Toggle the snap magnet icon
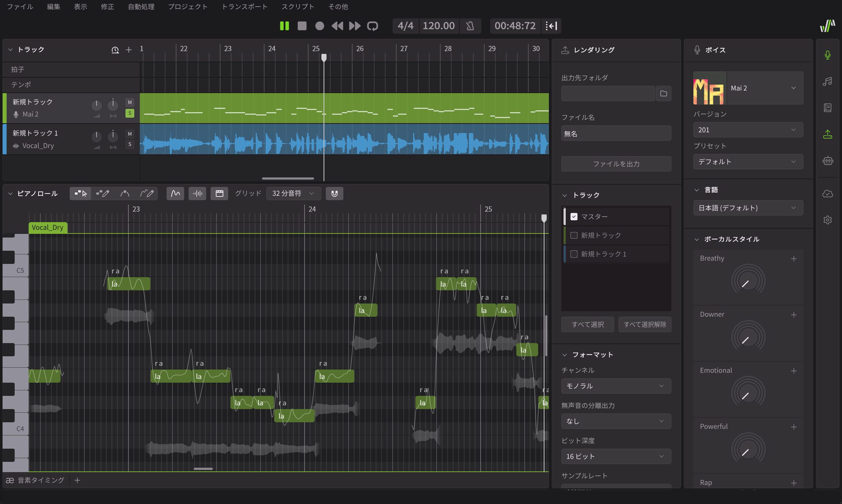Image resolution: width=842 pixels, height=504 pixels. (334, 194)
